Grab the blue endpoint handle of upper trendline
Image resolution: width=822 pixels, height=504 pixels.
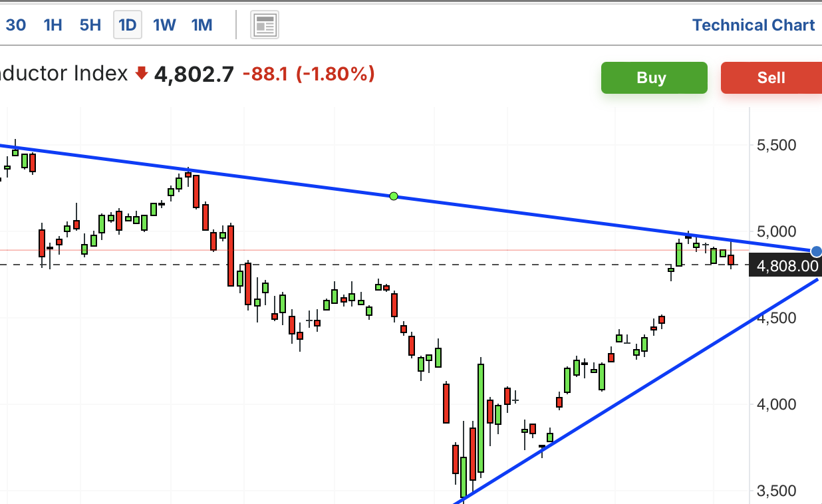pyautogui.click(x=817, y=251)
